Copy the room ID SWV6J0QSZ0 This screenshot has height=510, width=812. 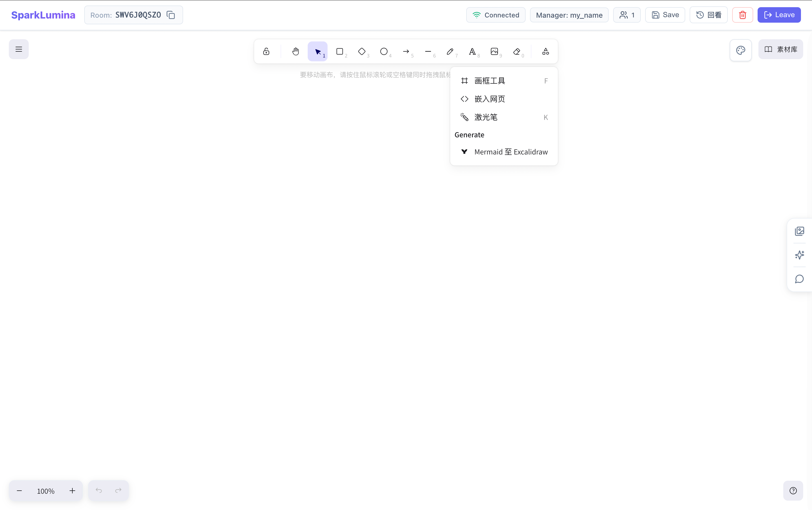pyautogui.click(x=171, y=15)
